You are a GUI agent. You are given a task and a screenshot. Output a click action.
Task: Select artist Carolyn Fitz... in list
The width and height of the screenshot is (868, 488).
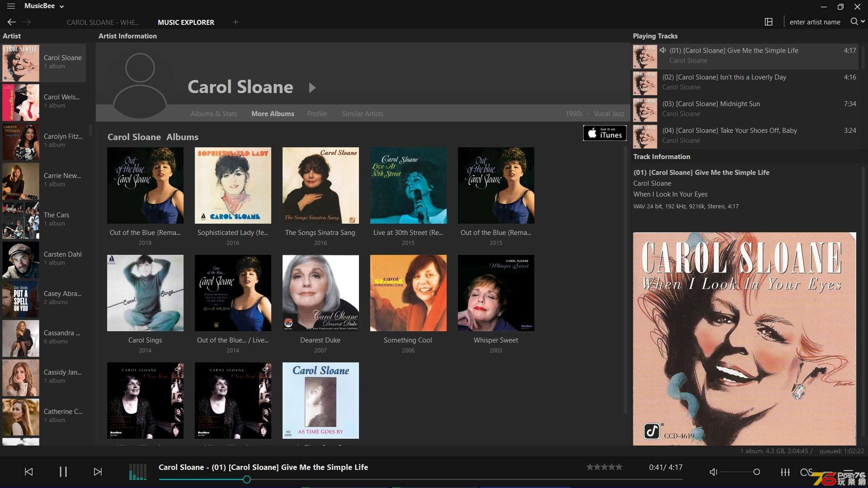coord(44,141)
